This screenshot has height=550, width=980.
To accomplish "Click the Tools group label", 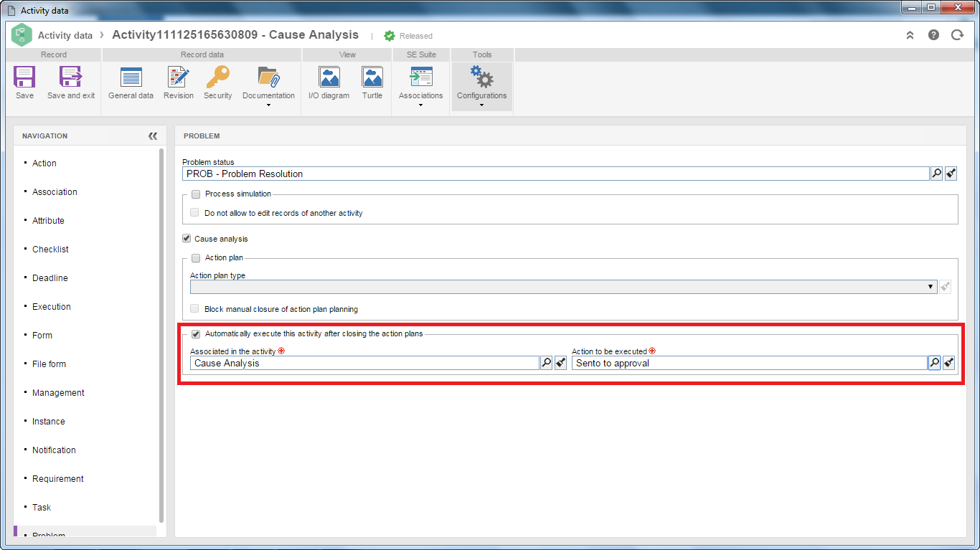I will tap(482, 54).
